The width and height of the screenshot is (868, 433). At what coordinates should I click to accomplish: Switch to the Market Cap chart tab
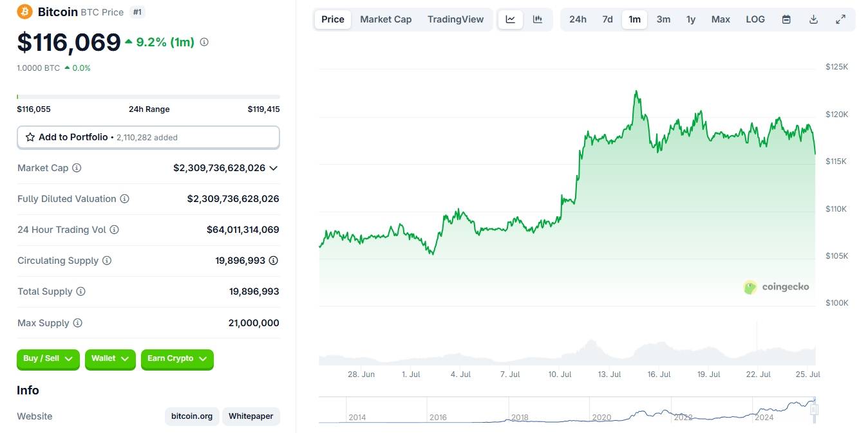click(x=386, y=19)
